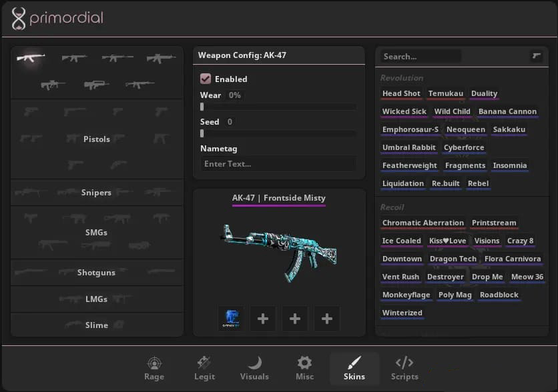Image resolution: width=558 pixels, height=392 pixels.
Task: Select the Galil AR rifle icon
Action: coord(139,85)
